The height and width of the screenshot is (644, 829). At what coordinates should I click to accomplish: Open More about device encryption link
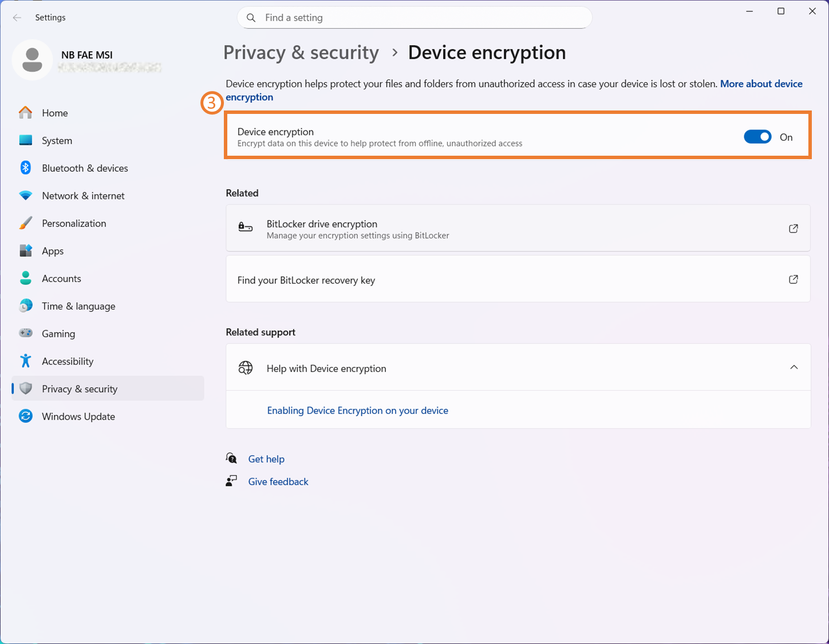(x=761, y=84)
